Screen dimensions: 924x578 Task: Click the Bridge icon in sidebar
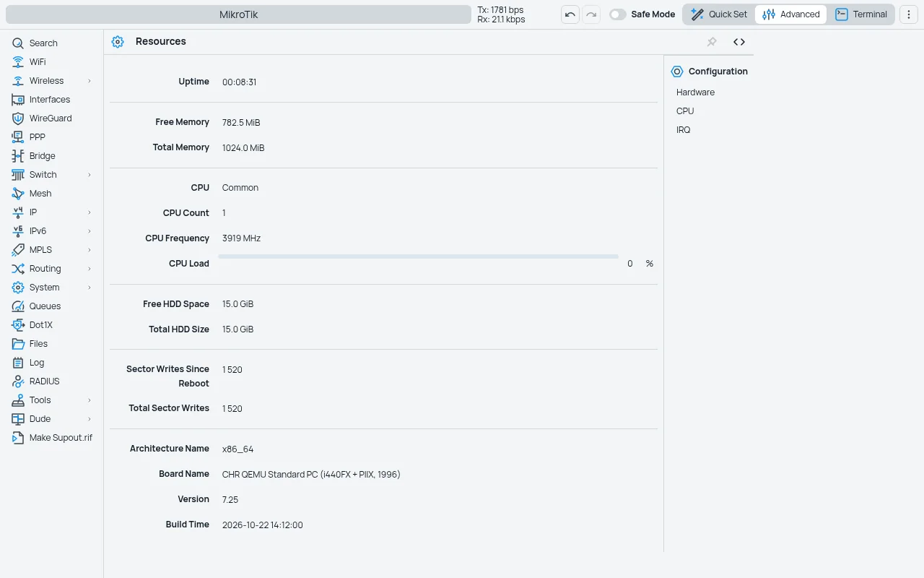click(18, 156)
